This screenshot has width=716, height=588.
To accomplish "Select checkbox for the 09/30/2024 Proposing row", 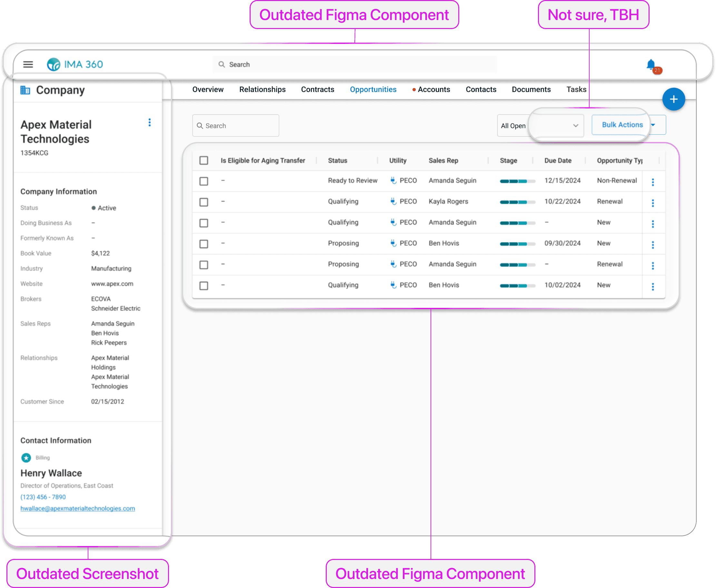I will [204, 244].
